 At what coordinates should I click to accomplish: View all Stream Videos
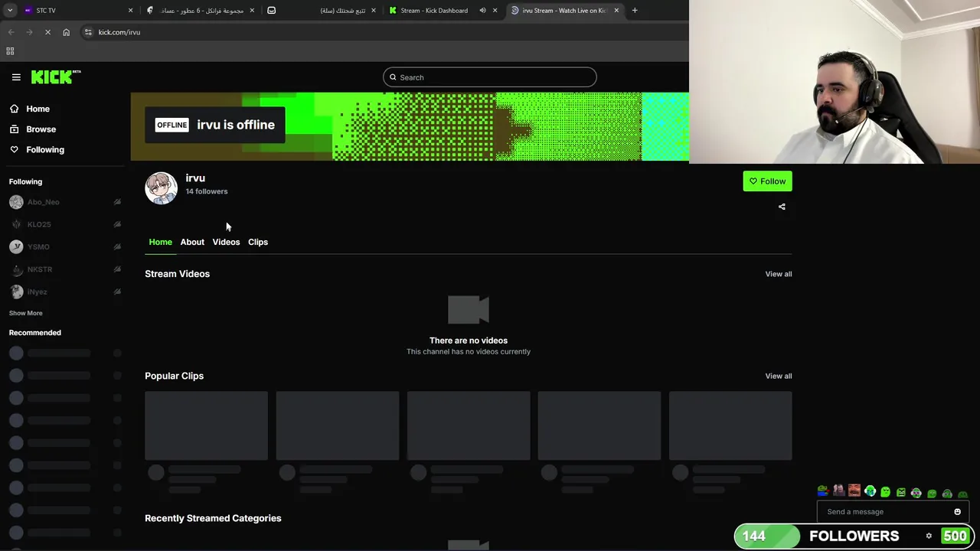pyautogui.click(x=778, y=274)
